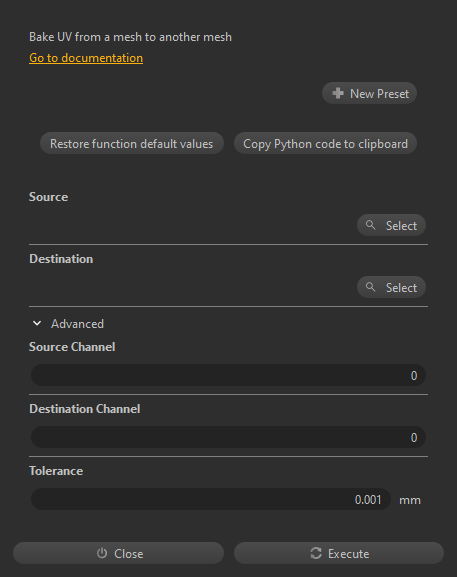This screenshot has height=577, width=457.
Task: Click the plus icon on New Preset
Action: point(338,93)
